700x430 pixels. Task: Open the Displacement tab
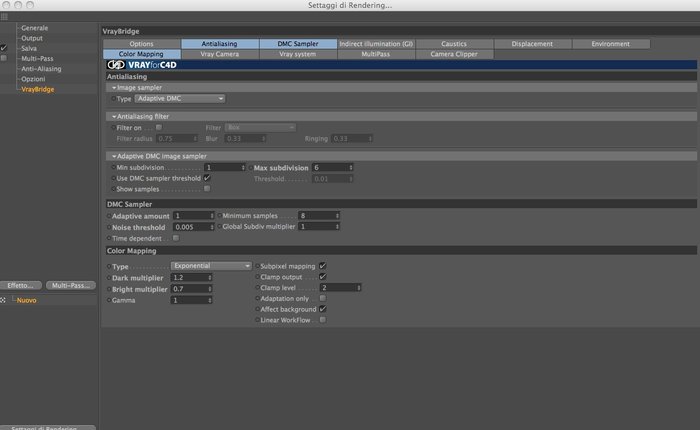tap(532, 44)
